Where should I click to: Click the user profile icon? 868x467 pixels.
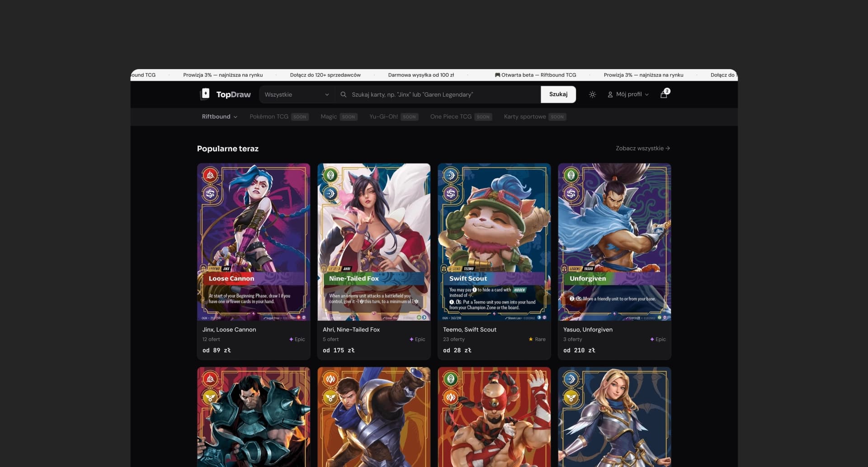(610, 94)
